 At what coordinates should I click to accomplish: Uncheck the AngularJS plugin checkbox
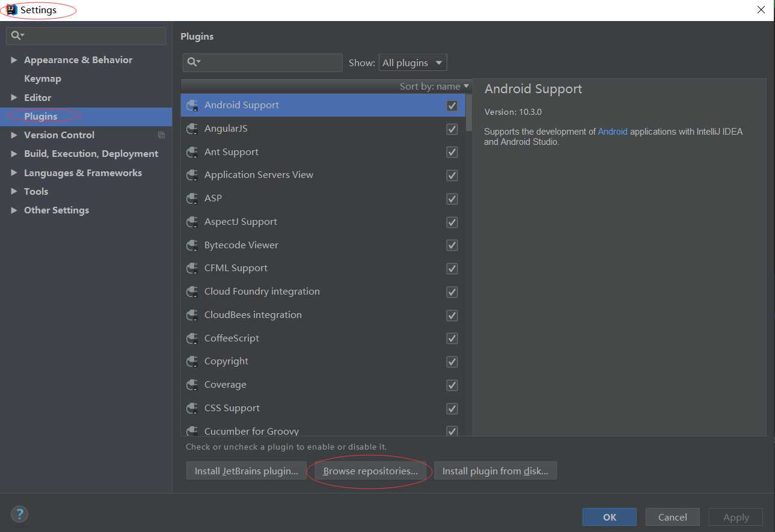tap(452, 129)
